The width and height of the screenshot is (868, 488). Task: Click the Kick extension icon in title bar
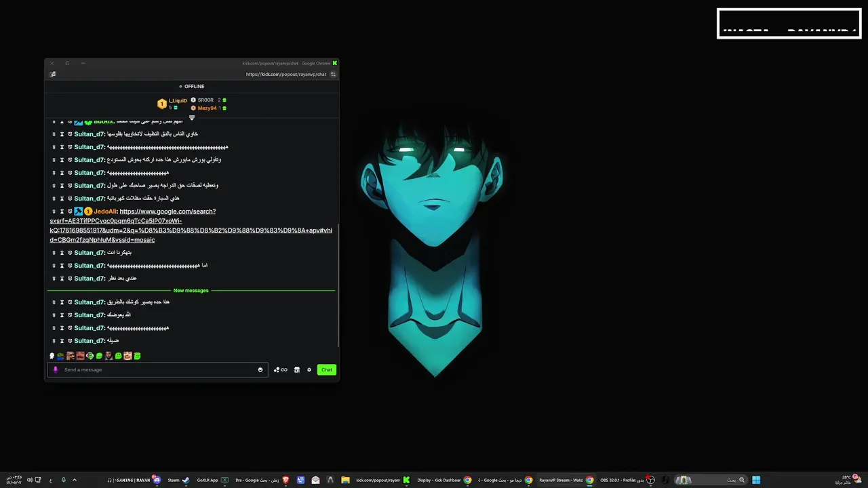tap(334, 63)
